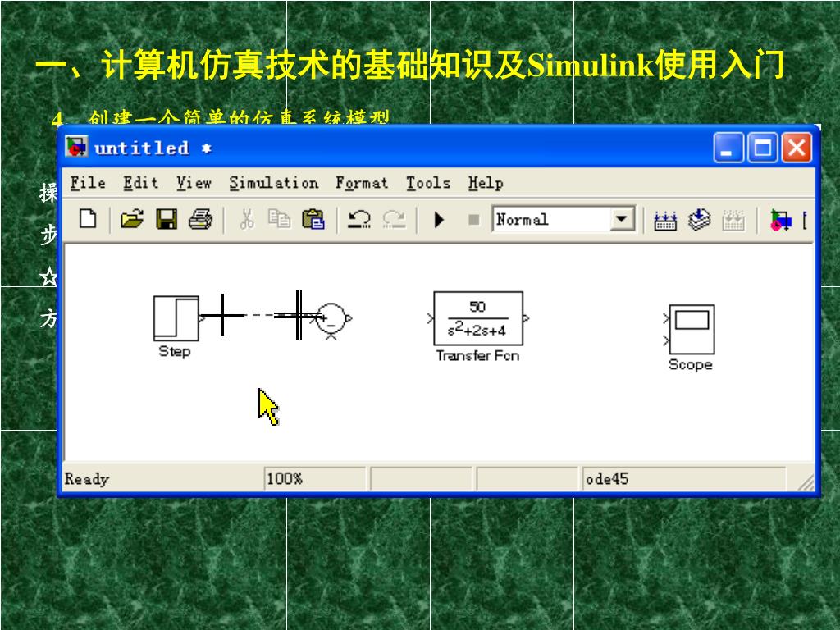Open the Help menu

coord(486,183)
